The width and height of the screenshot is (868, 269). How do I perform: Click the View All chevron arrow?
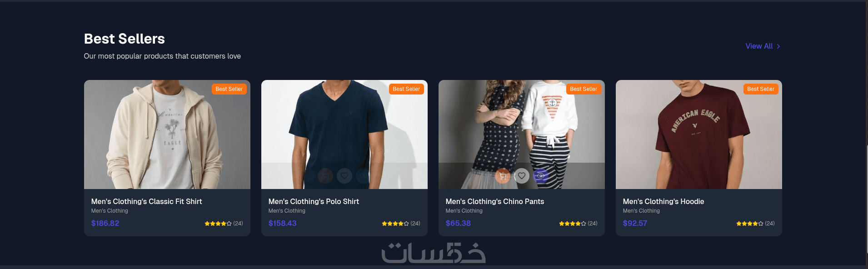[x=778, y=46]
